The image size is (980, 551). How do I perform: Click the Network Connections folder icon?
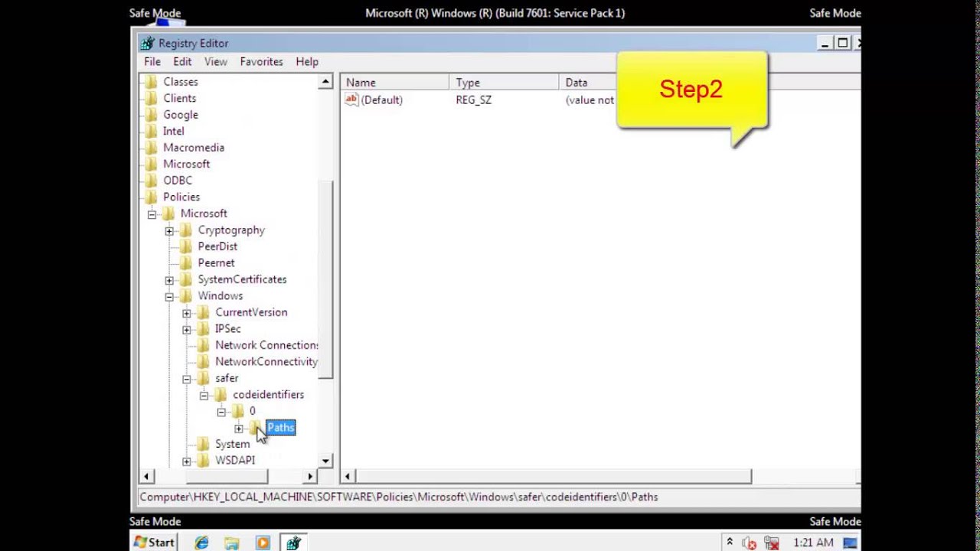[203, 345]
